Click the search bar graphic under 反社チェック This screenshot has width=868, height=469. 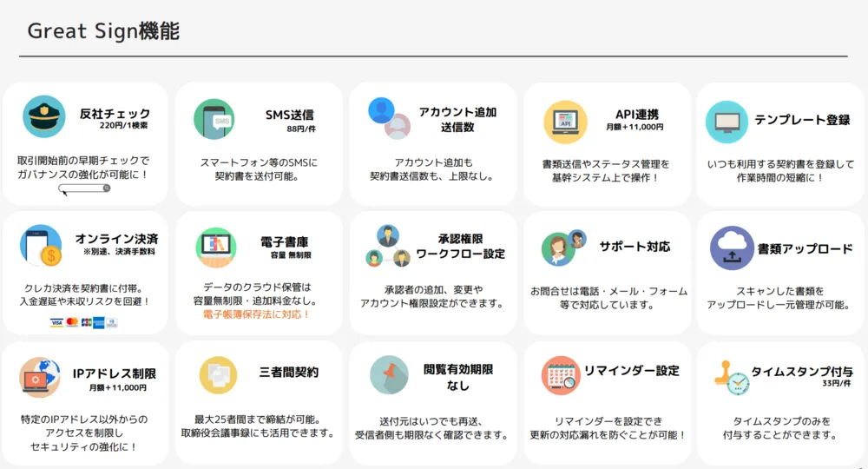(x=84, y=188)
